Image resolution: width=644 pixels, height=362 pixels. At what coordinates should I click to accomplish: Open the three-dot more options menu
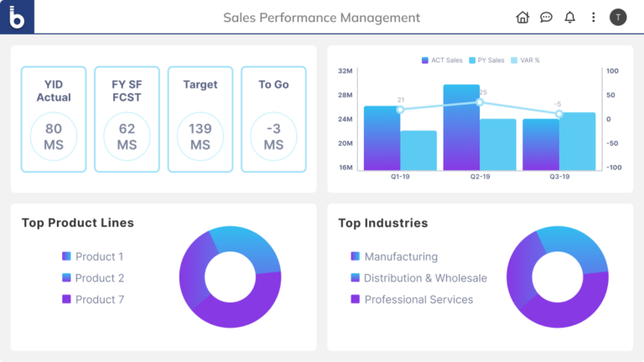click(x=594, y=17)
